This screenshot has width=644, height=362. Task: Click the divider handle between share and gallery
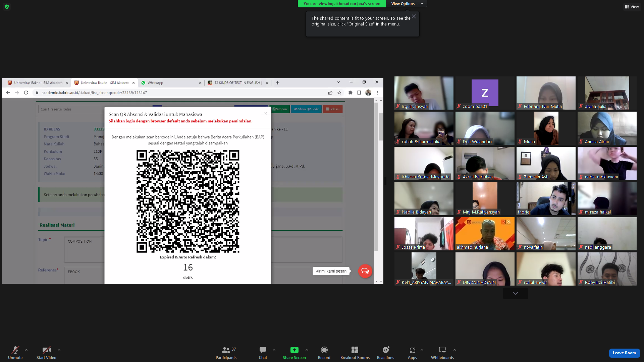click(385, 181)
